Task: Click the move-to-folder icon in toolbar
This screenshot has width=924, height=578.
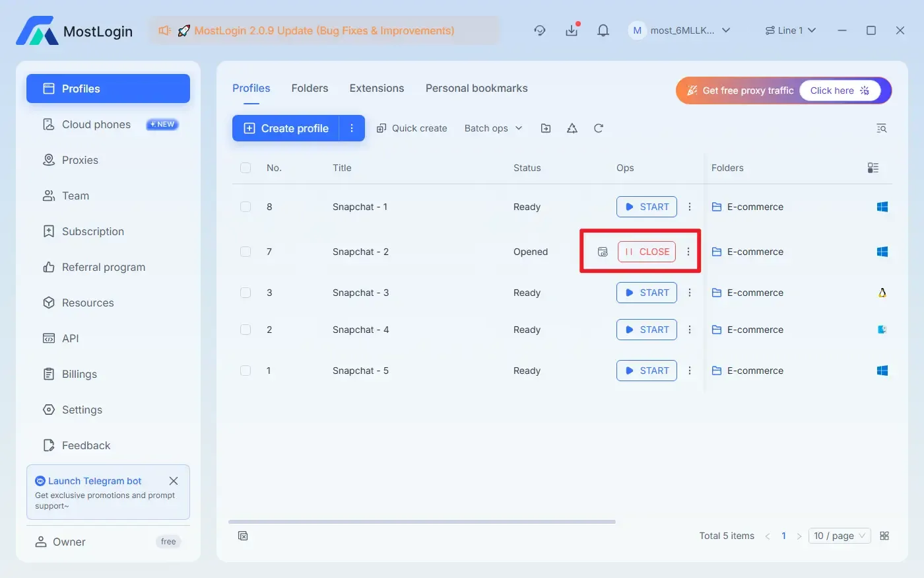Action: [x=546, y=128]
